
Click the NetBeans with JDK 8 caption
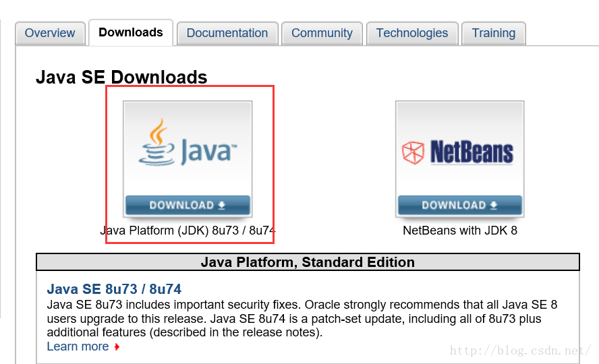point(460,231)
